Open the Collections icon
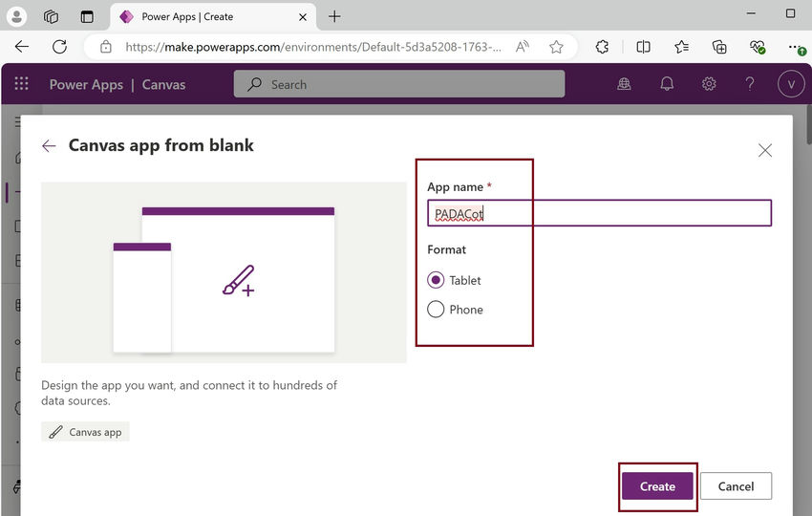 click(719, 47)
